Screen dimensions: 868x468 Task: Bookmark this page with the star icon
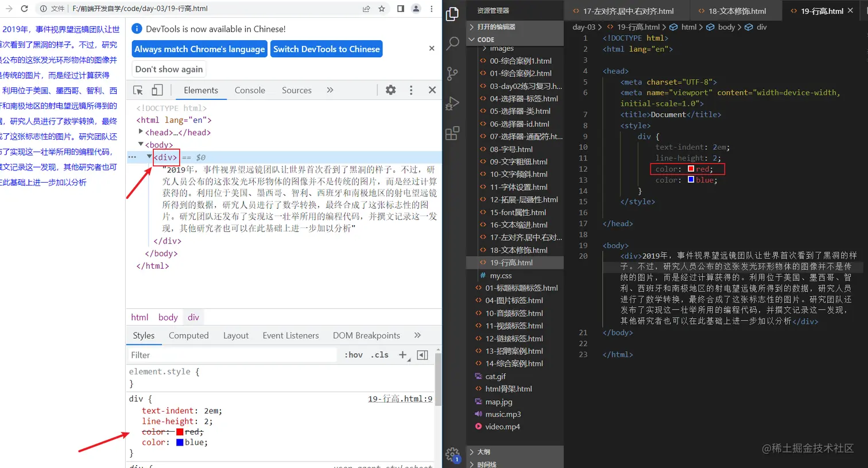tap(382, 9)
